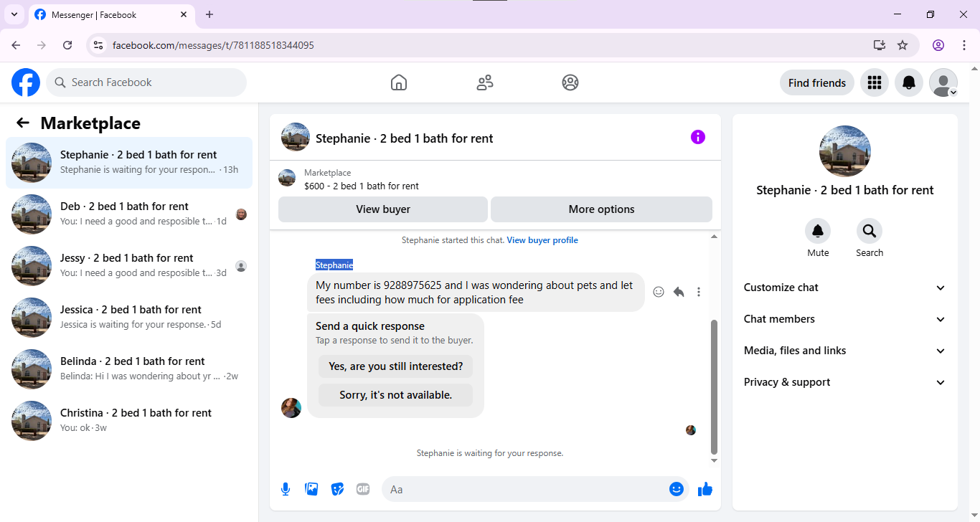The width and height of the screenshot is (980, 522).
Task: Open conversation information purple icon
Action: pyautogui.click(x=698, y=137)
